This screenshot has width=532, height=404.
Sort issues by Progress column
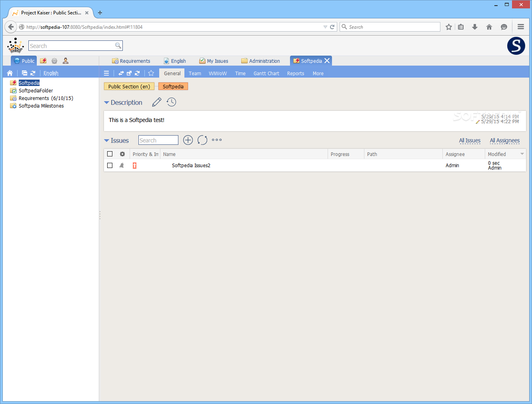pyautogui.click(x=346, y=154)
